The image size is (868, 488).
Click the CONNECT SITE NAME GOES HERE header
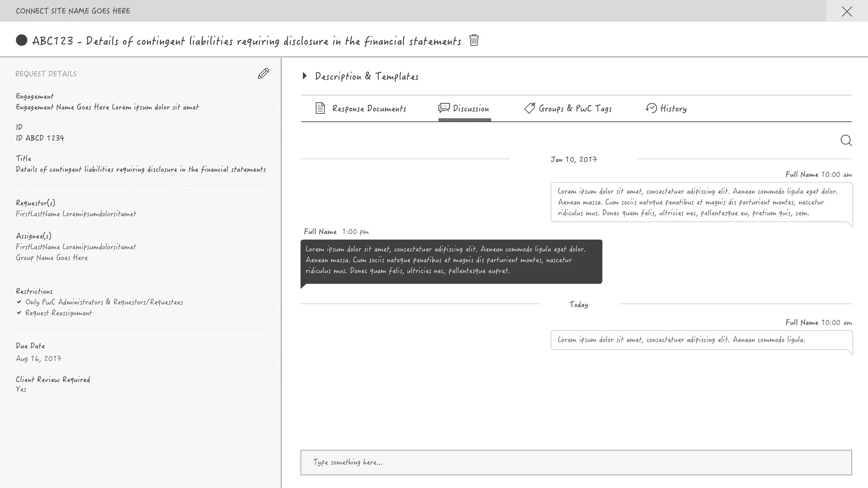(73, 11)
